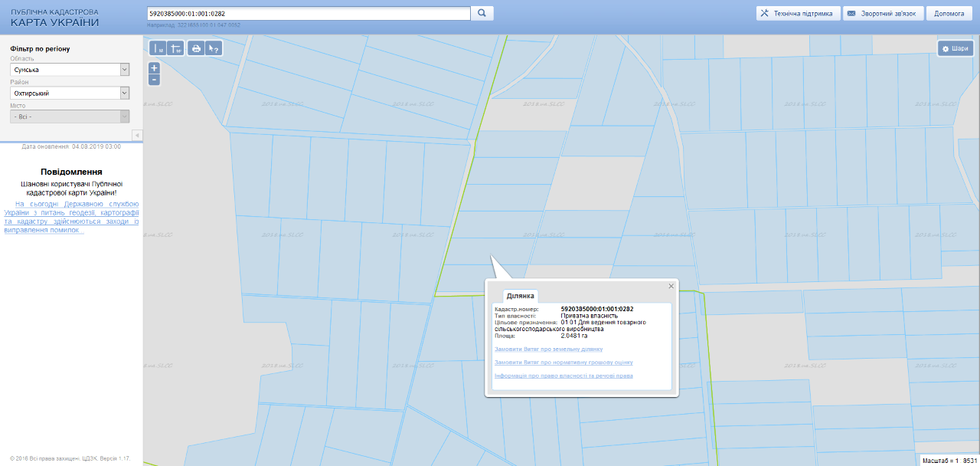Screen dimensions: 980x466
Task: Open link Замовити витяг про земельну ділянку
Action: tap(549, 349)
